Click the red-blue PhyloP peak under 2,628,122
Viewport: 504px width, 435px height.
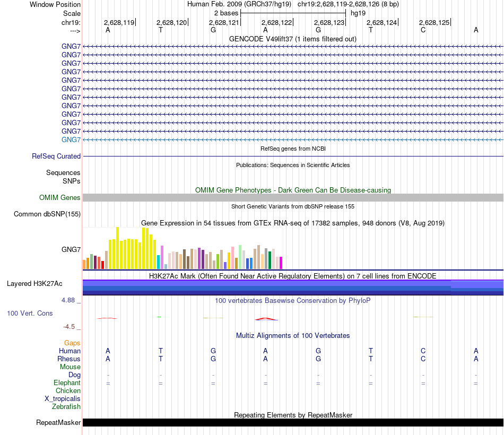(266, 319)
